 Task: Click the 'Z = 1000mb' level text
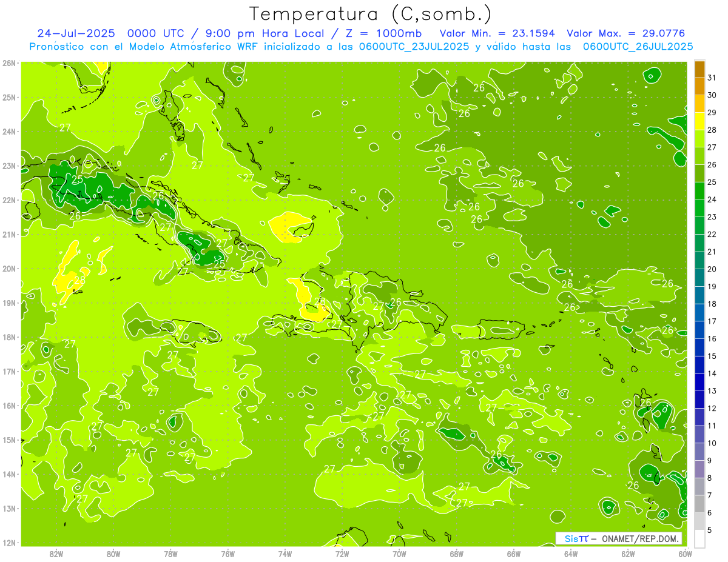click(x=384, y=33)
